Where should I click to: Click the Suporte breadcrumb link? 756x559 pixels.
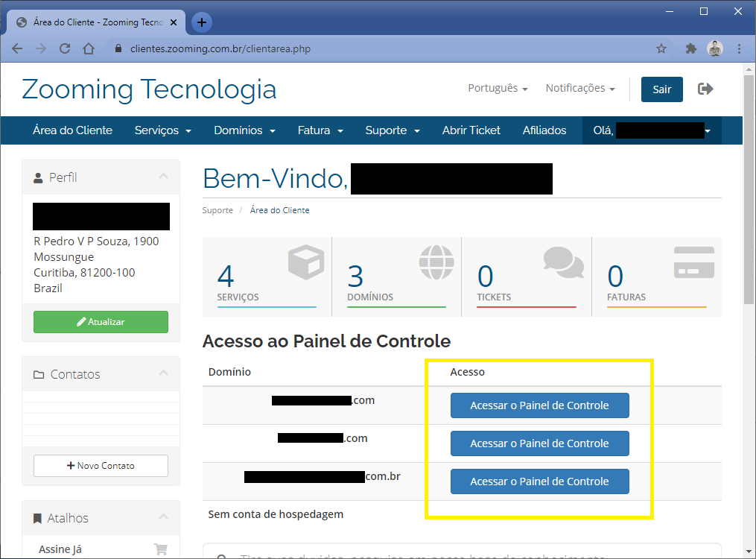pyautogui.click(x=217, y=210)
